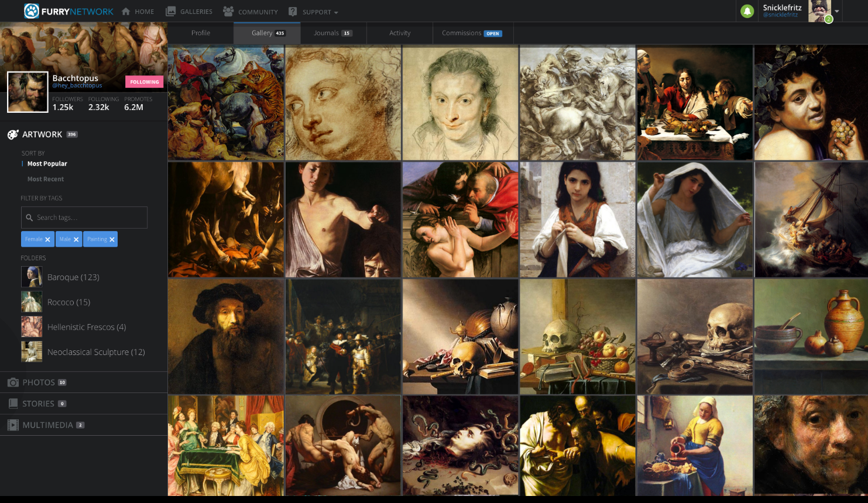Click the Search tags input field
This screenshot has height=503, width=868.
coord(84,218)
